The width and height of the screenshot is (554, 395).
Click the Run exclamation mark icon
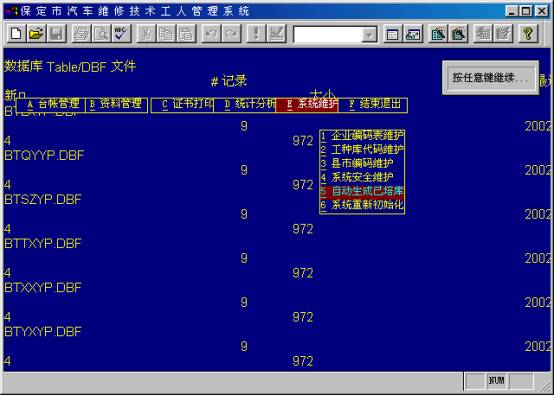coord(256,34)
